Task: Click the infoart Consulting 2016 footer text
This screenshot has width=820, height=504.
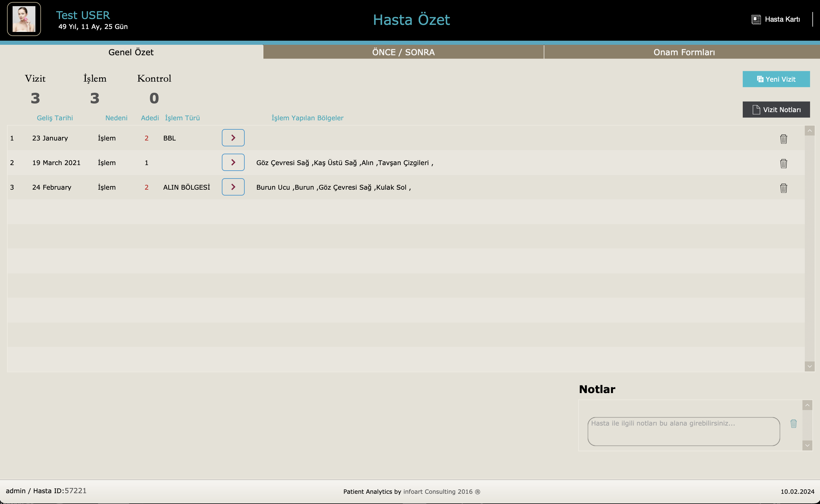Action: (442, 492)
